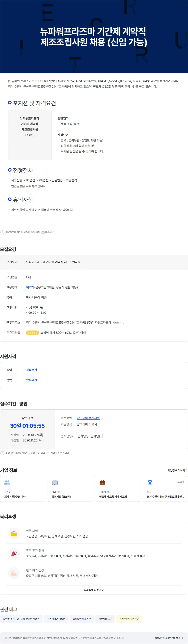The width and height of the screenshot is (188, 644).
Task: Select the 일학습병행 채용관 tag
Action: coord(82,619)
